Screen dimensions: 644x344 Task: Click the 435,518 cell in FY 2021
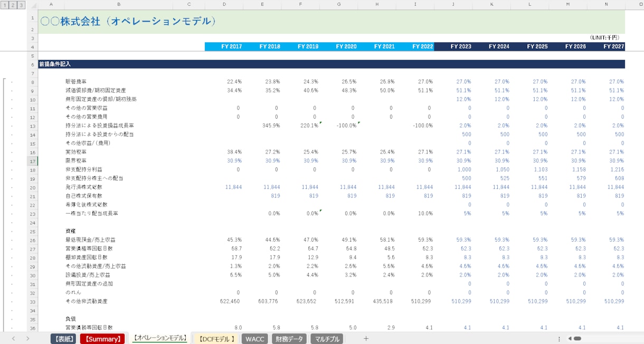pos(383,301)
